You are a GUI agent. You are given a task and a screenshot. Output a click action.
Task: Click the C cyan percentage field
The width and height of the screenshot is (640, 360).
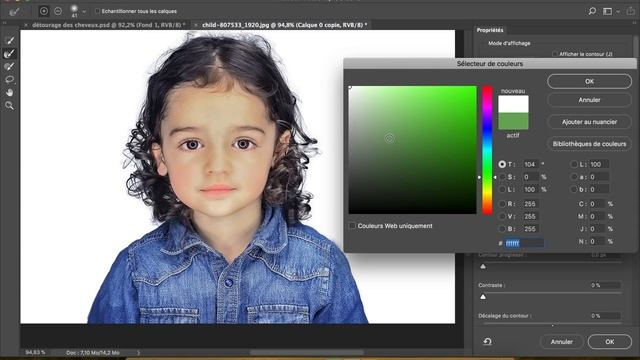point(597,204)
